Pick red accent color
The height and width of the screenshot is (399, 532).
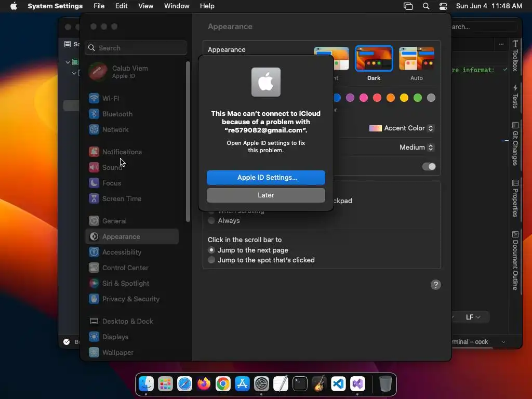(x=377, y=98)
